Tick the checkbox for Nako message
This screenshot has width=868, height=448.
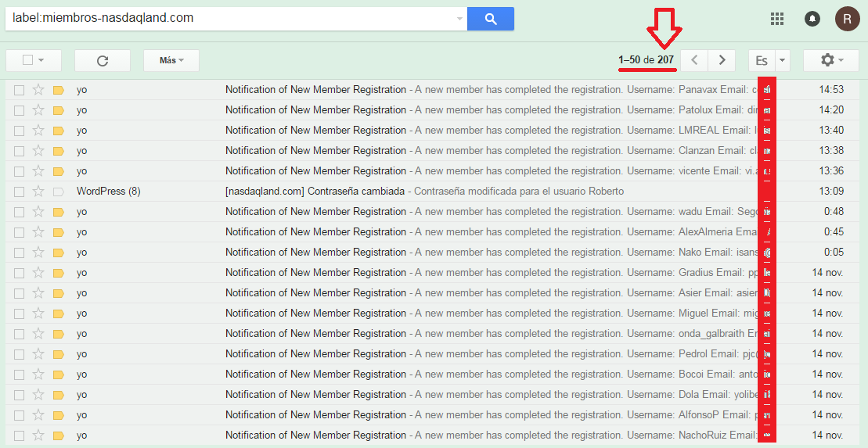tap(20, 253)
